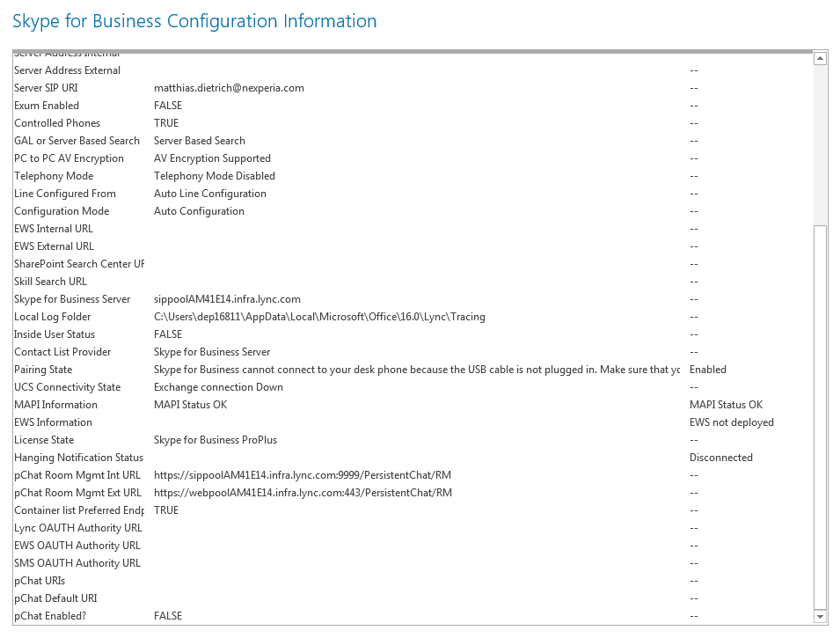Image resolution: width=840 pixels, height=638 pixels.
Task: Click the 'EWS Internal URL' label
Action: [x=54, y=229]
